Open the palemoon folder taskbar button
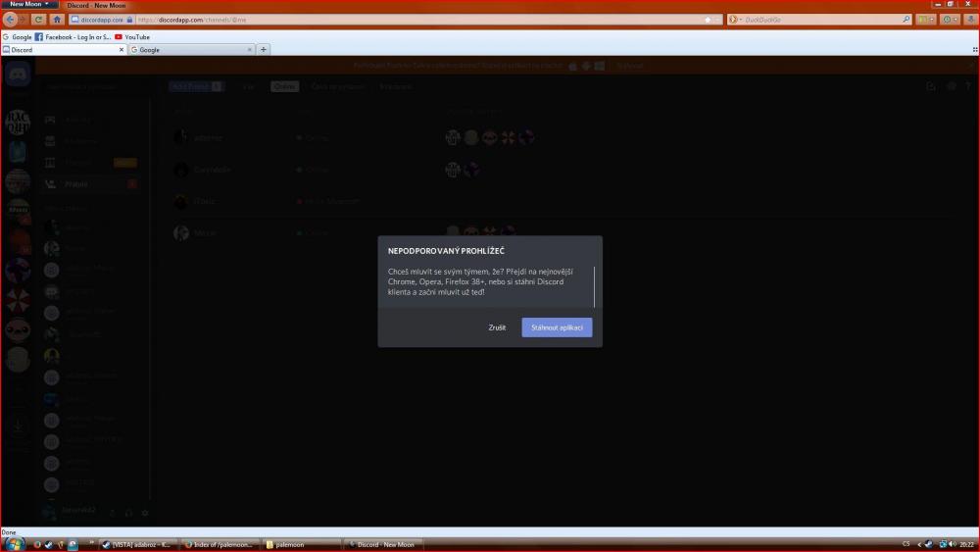980x552 pixels. 301,544
